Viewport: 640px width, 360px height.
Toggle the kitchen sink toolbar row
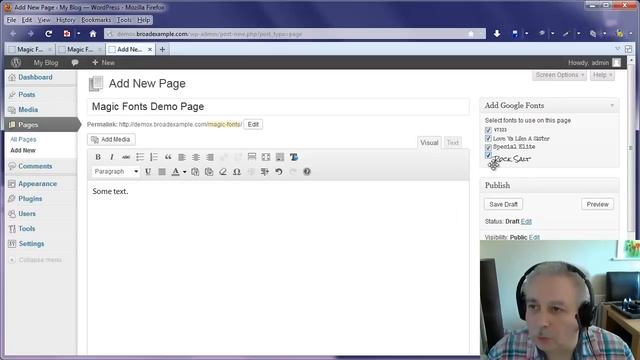[x=280, y=157]
